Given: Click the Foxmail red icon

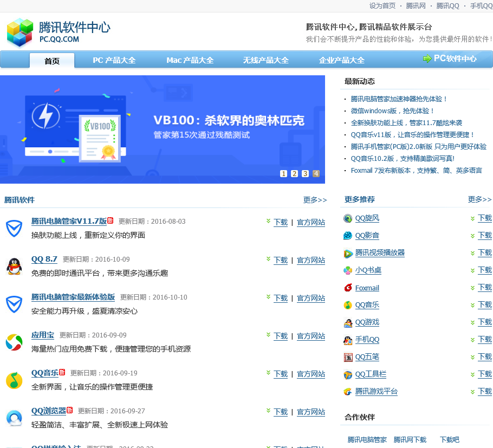Looking at the screenshot, I should 348,288.
